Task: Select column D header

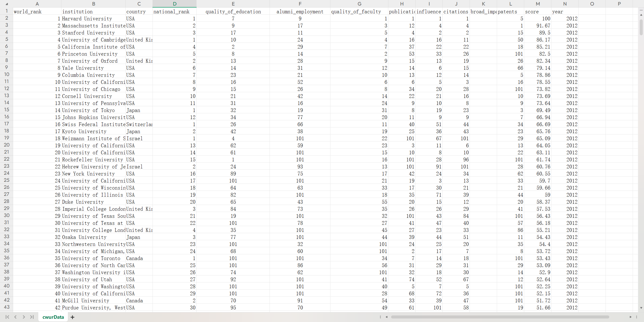Action: [174, 4]
